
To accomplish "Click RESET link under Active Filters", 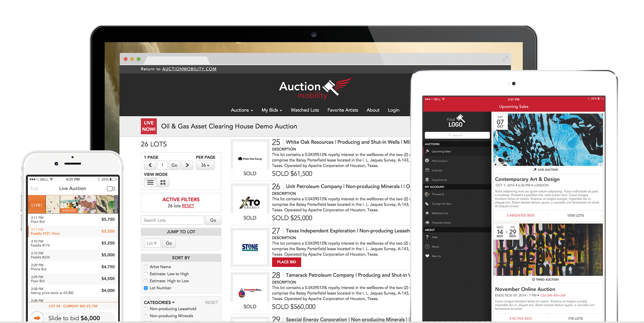I will coord(188,206).
